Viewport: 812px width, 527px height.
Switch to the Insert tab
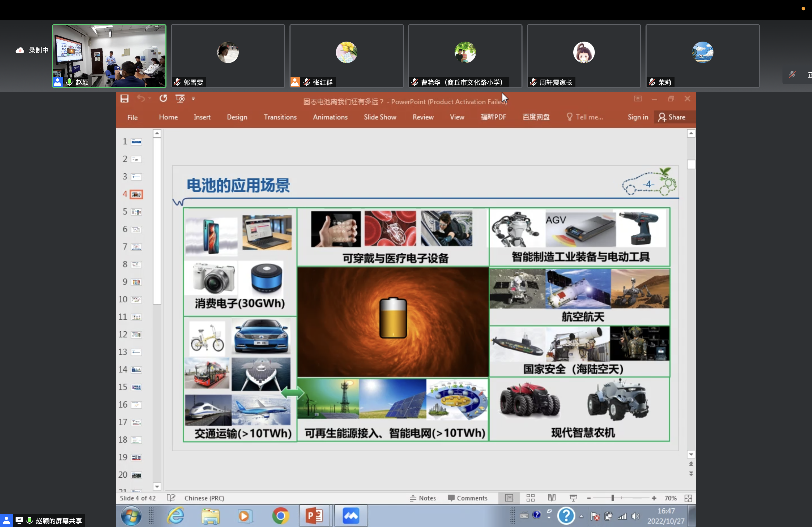point(202,117)
